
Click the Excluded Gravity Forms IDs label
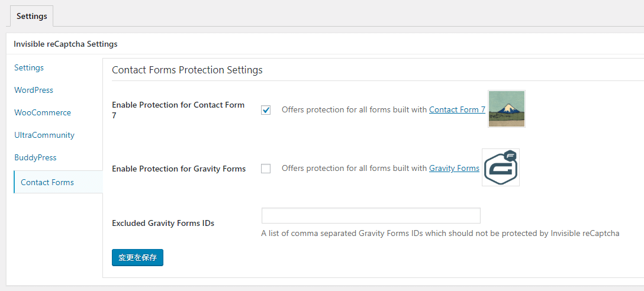(163, 224)
